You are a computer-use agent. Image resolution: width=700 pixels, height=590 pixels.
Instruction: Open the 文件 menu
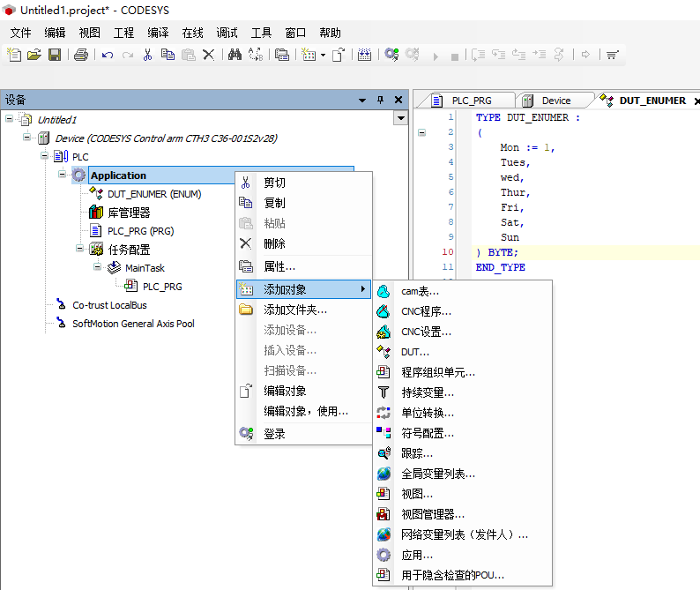[20, 33]
